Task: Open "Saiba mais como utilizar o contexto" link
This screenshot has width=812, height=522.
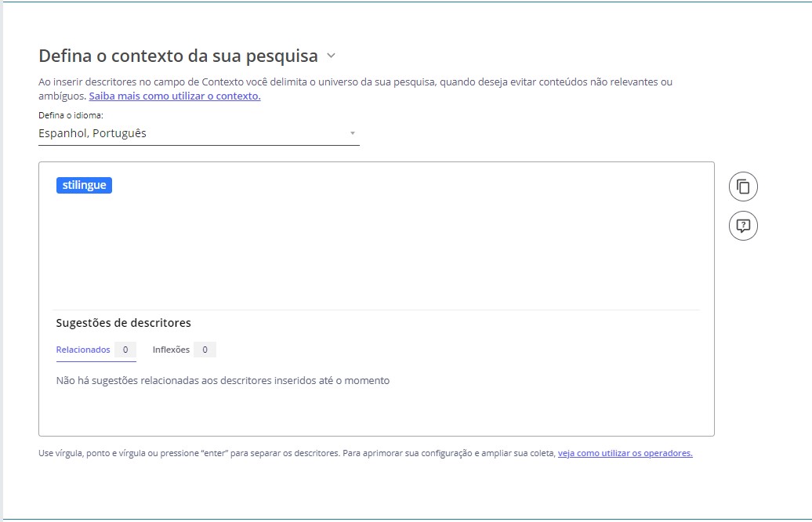Action: [175, 96]
